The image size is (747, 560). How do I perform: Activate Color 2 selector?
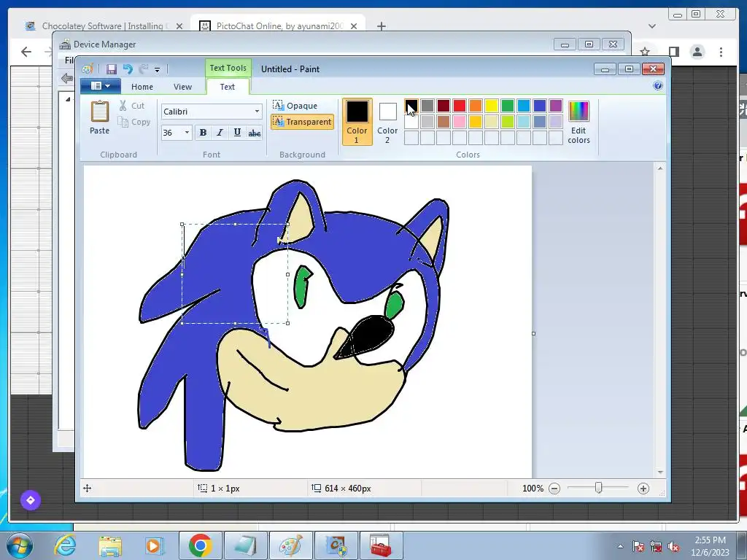click(x=387, y=122)
